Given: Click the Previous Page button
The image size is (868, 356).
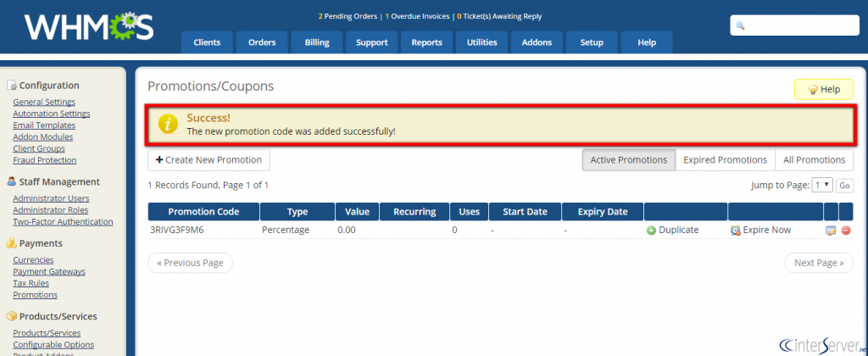Looking at the screenshot, I should 191,263.
